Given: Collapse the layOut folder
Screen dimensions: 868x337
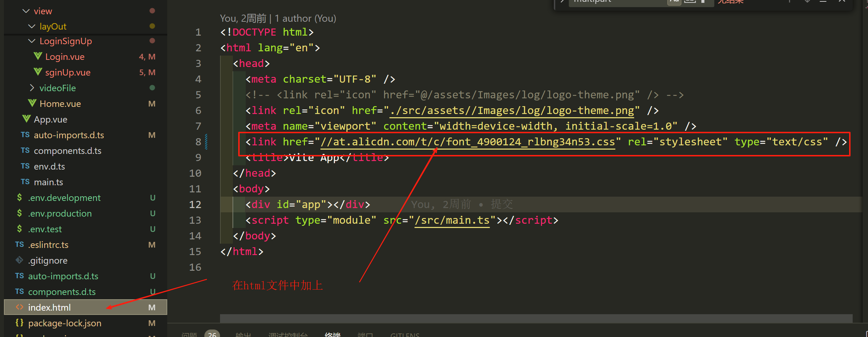Looking at the screenshot, I should tap(31, 26).
